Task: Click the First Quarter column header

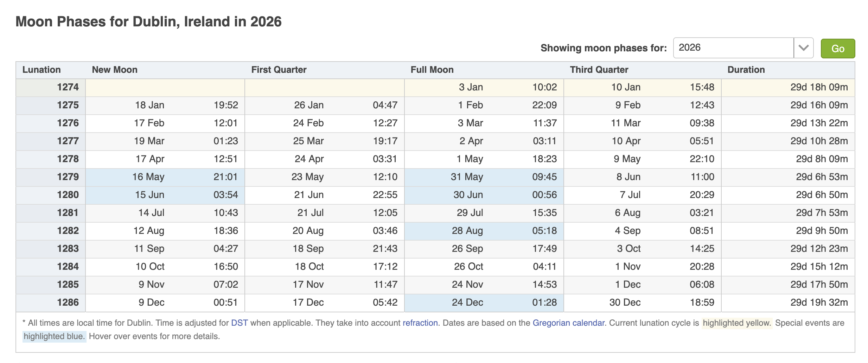Action: (x=279, y=70)
